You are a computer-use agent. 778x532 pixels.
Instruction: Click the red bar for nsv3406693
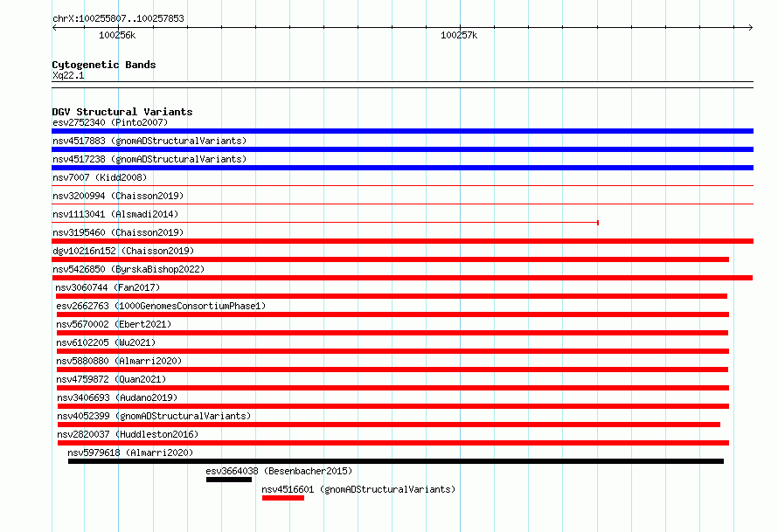(x=393, y=406)
